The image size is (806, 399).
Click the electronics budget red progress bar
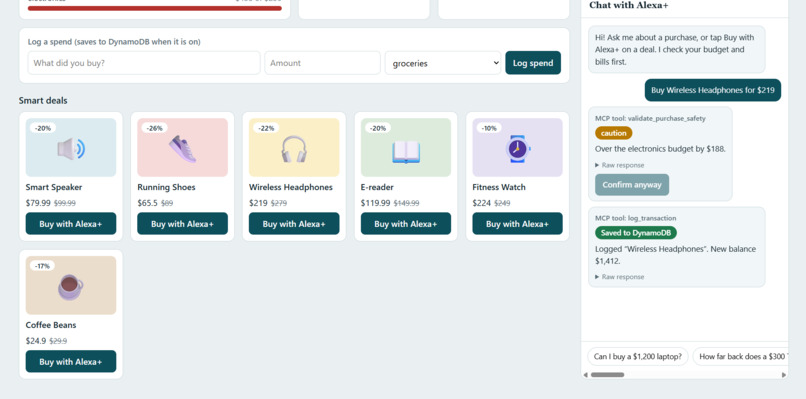(x=155, y=8)
